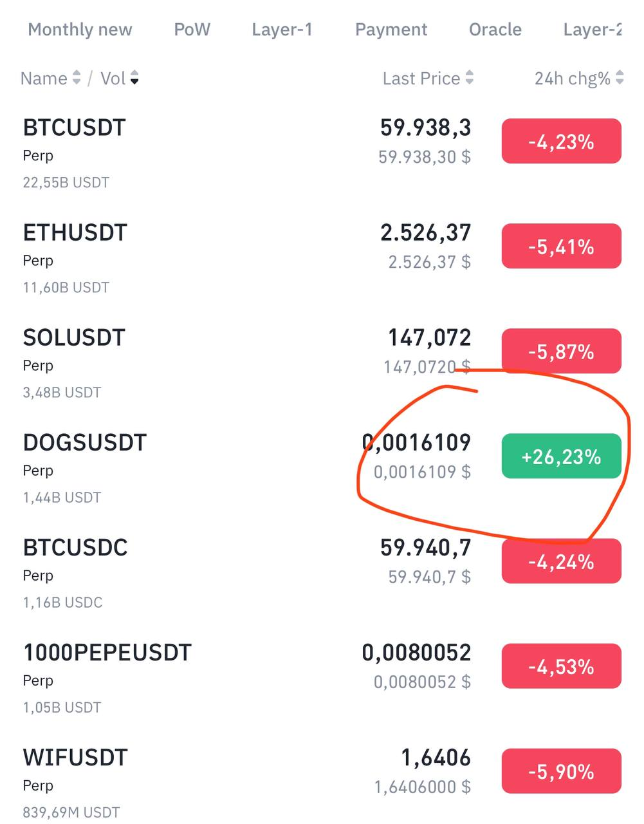Toggle DOGSUSDT +26,23% change badge

[x=561, y=456]
